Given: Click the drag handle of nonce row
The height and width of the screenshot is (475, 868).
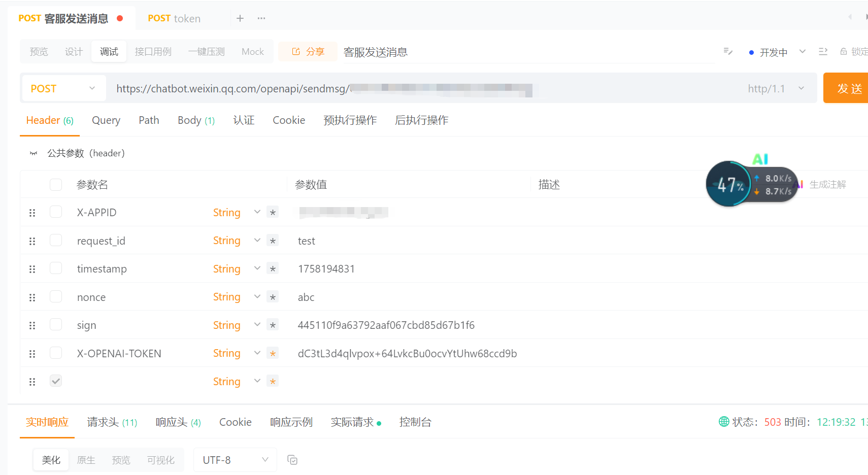Looking at the screenshot, I should (x=32, y=297).
